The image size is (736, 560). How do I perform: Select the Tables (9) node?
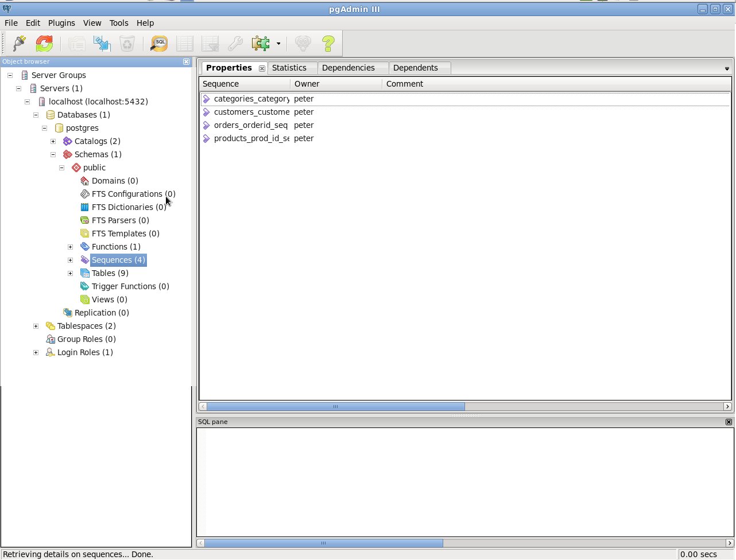click(x=110, y=273)
